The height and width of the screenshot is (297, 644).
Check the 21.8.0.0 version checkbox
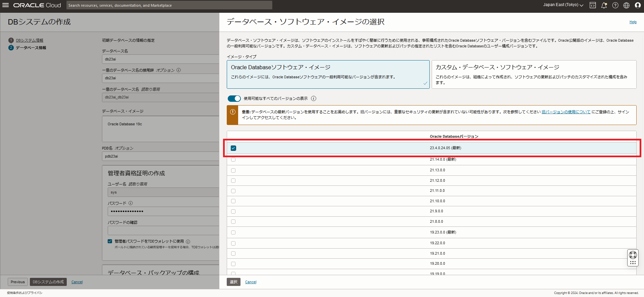pyautogui.click(x=233, y=222)
